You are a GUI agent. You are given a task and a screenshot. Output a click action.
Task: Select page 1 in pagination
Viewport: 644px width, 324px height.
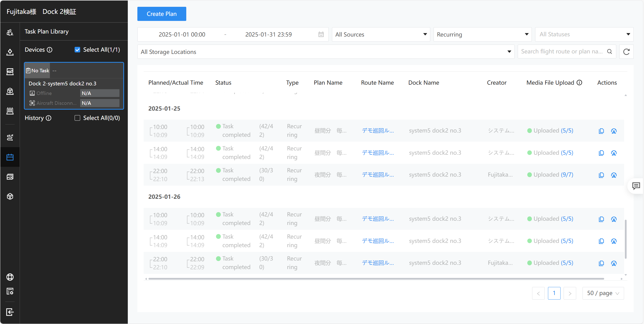tap(554, 293)
